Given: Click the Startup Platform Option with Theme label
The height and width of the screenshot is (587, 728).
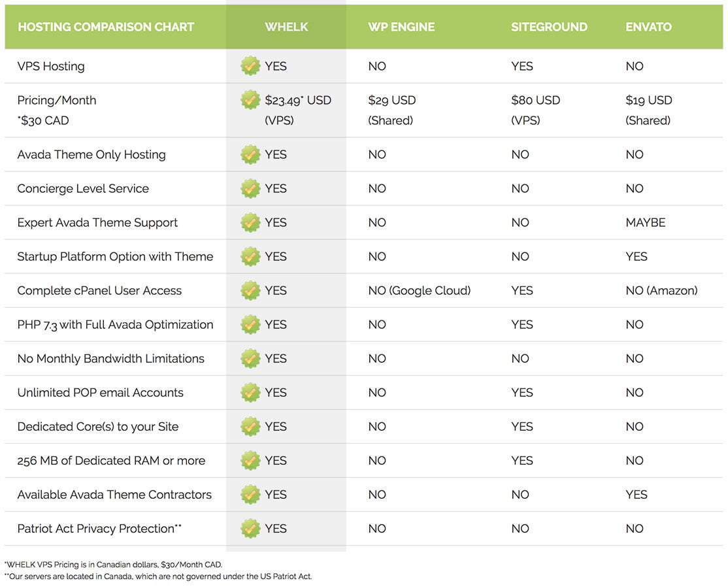Looking at the screenshot, I should (115, 257).
